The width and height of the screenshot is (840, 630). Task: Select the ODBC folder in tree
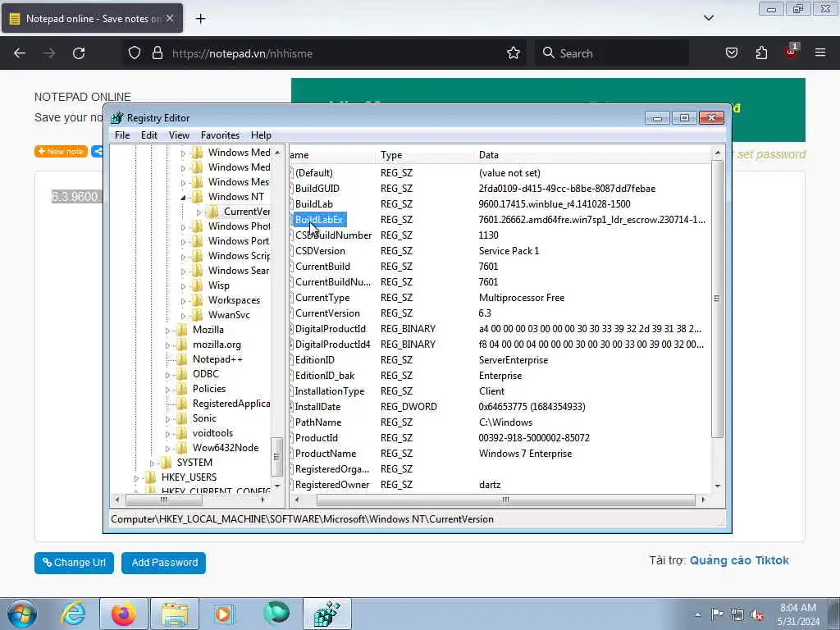(x=206, y=374)
